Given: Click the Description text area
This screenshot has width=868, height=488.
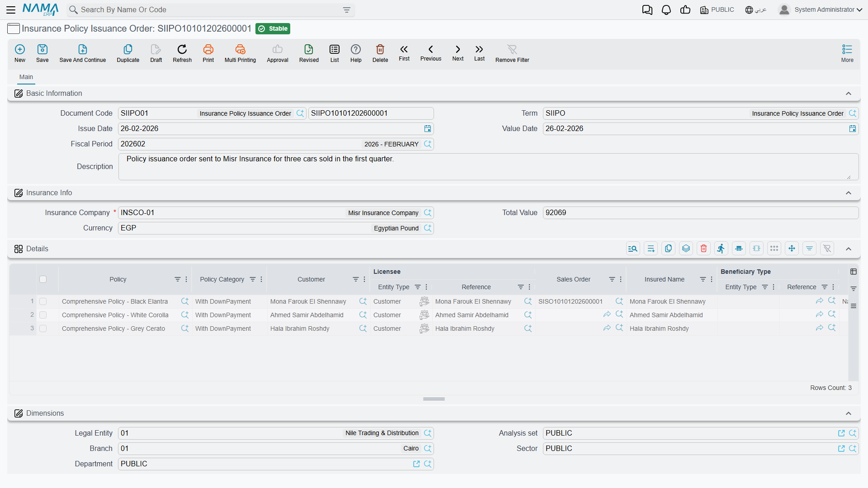Looking at the screenshot, I should pyautogui.click(x=488, y=167).
